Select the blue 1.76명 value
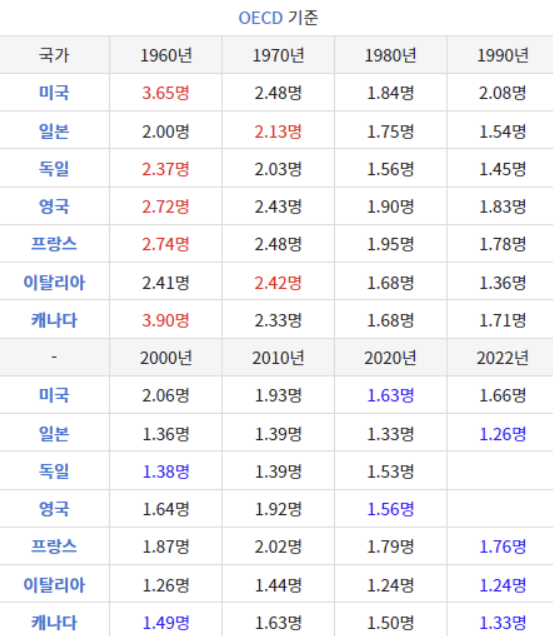Viewport: 553px width, 636px height. [x=503, y=547]
